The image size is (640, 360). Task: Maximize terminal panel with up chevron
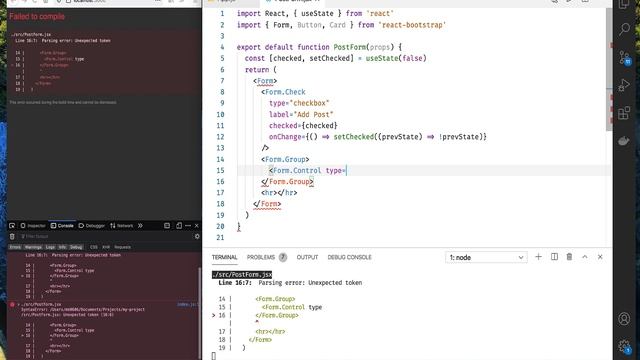point(584,257)
